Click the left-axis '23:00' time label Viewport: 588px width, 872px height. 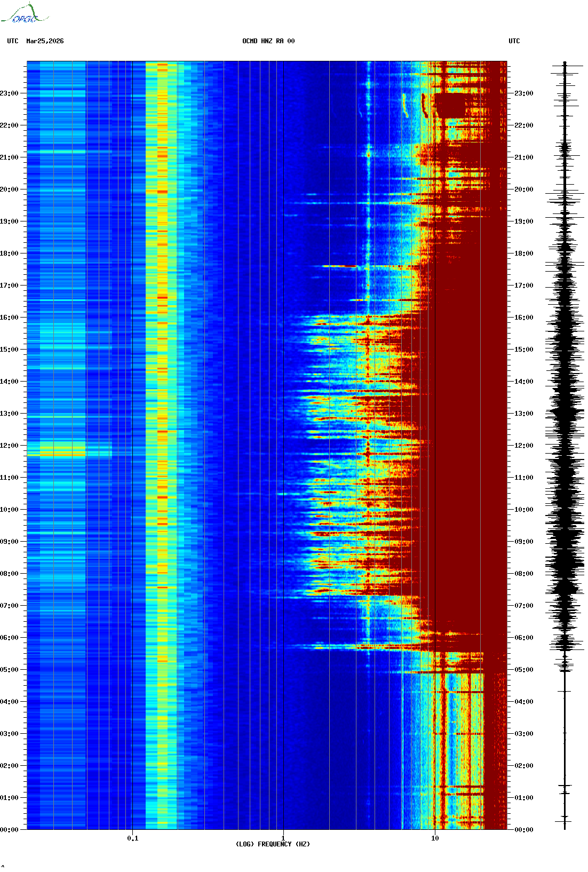point(9,93)
